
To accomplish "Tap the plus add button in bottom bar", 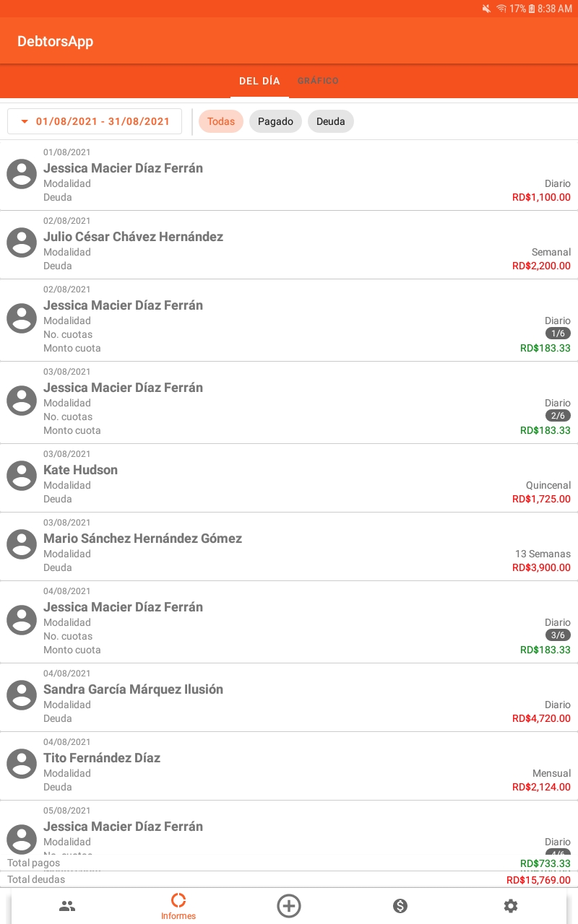I will point(289,906).
